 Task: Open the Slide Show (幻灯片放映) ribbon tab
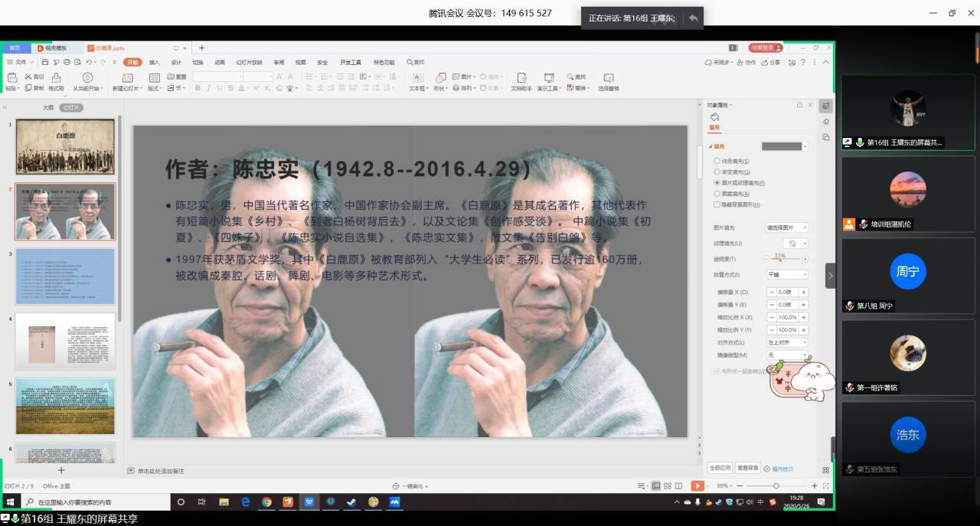pyautogui.click(x=249, y=62)
